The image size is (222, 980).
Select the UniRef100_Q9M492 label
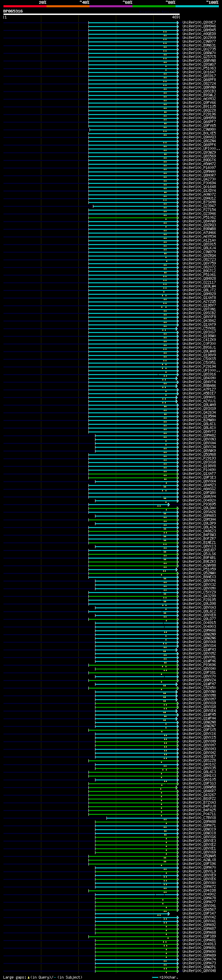tap(199, 925)
